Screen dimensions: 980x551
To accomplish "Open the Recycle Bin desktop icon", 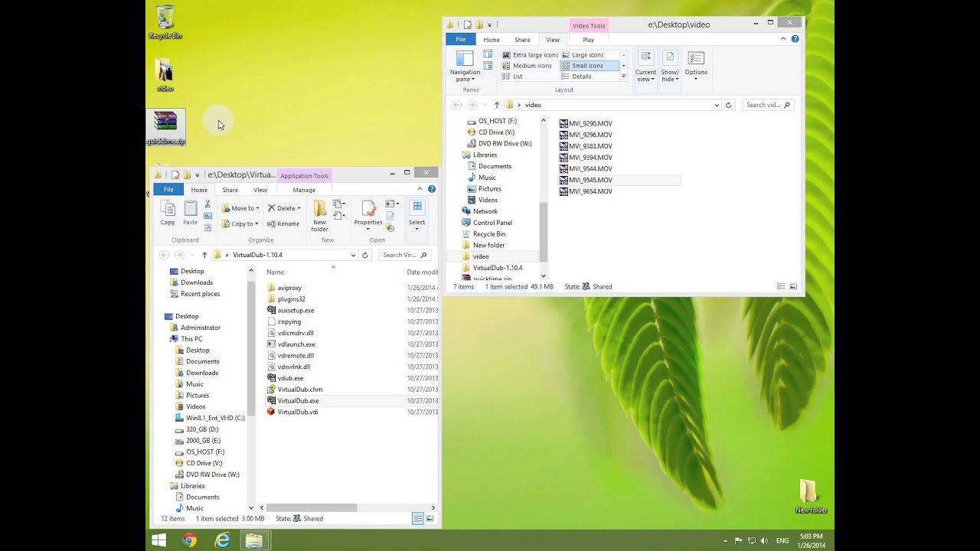I will coord(165,21).
